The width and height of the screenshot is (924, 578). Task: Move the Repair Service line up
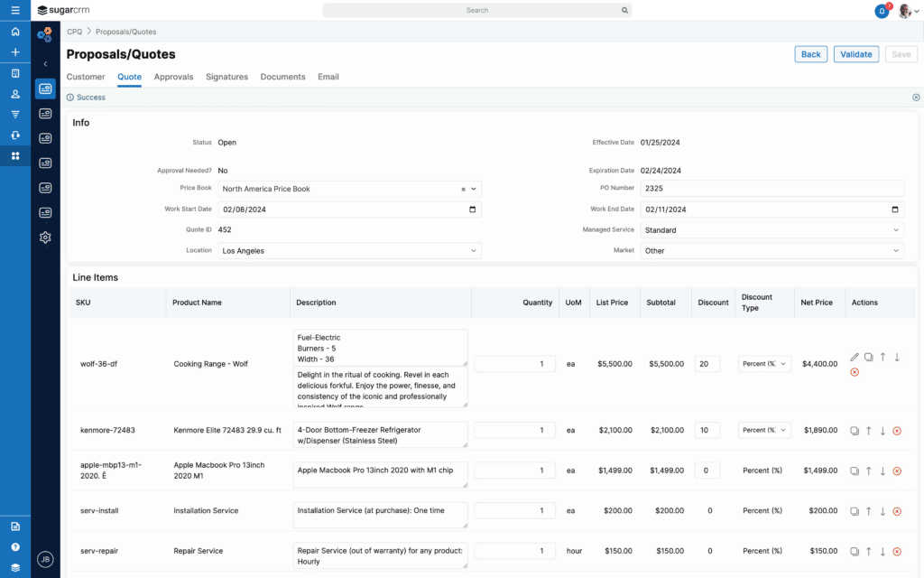[x=869, y=552]
